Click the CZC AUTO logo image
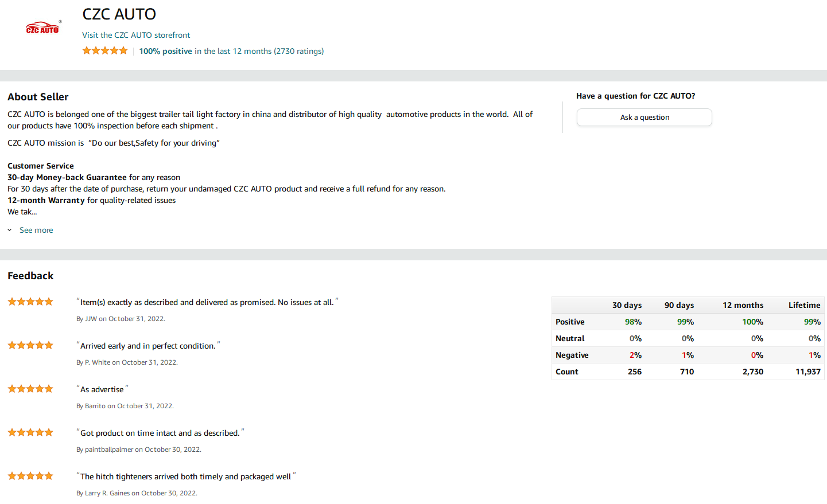Image resolution: width=827 pixels, height=504 pixels. click(42, 28)
